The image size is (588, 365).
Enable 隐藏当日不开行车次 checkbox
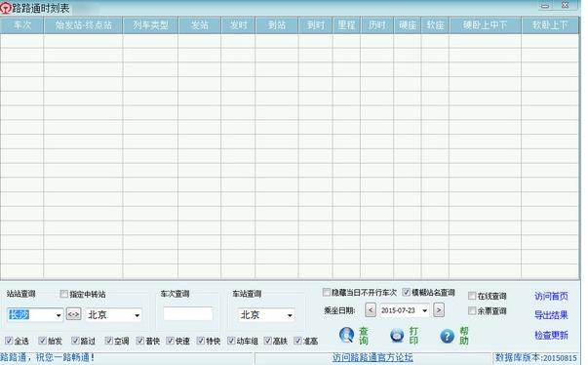(327, 292)
